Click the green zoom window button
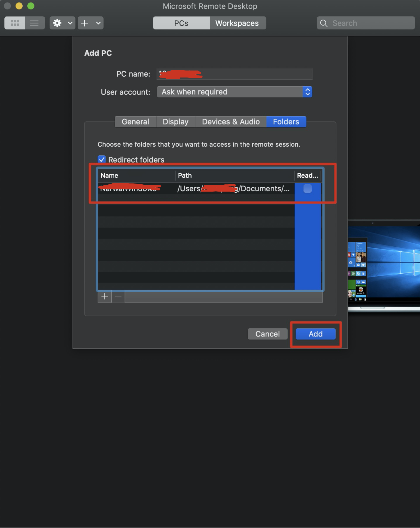Screen dimensions: 420x528 click(x=31, y=6)
